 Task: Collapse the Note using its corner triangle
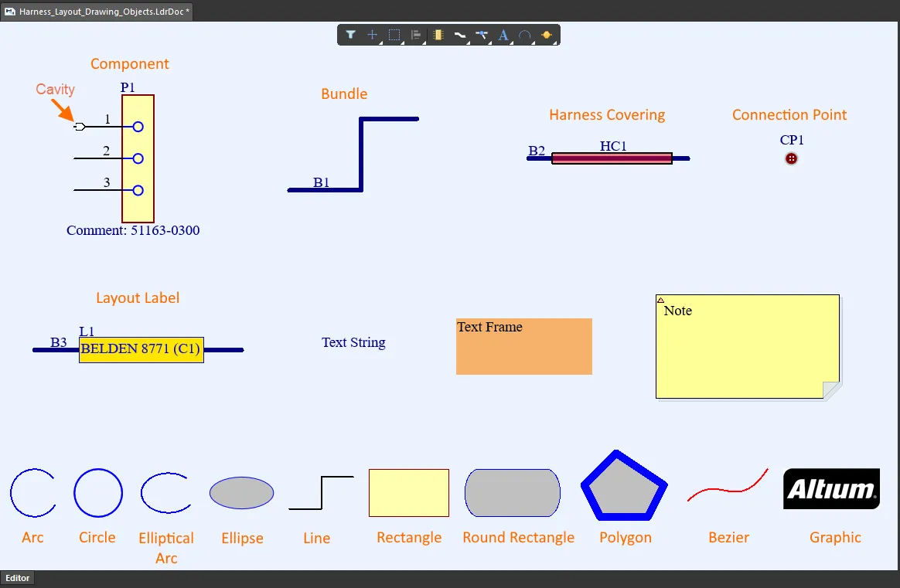tap(660, 300)
